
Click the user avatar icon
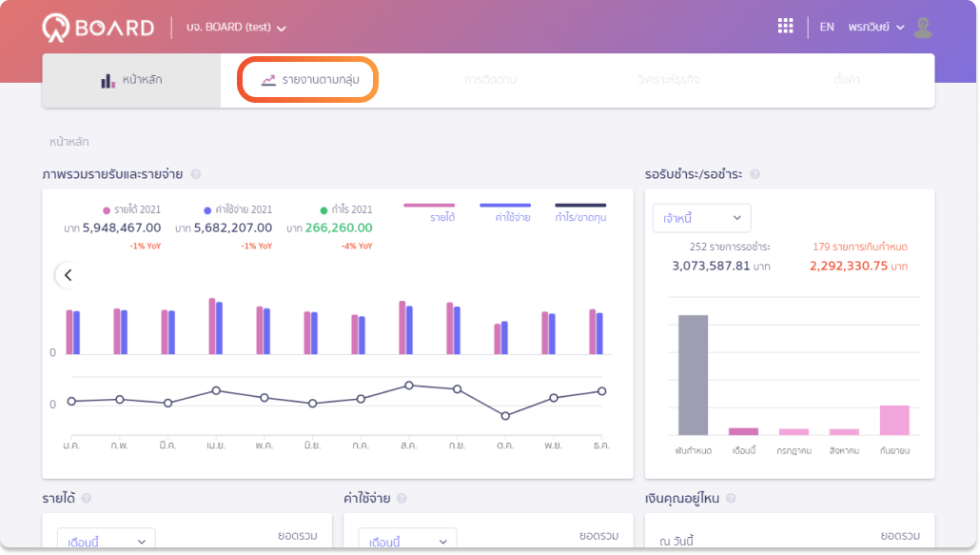[x=923, y=28]
